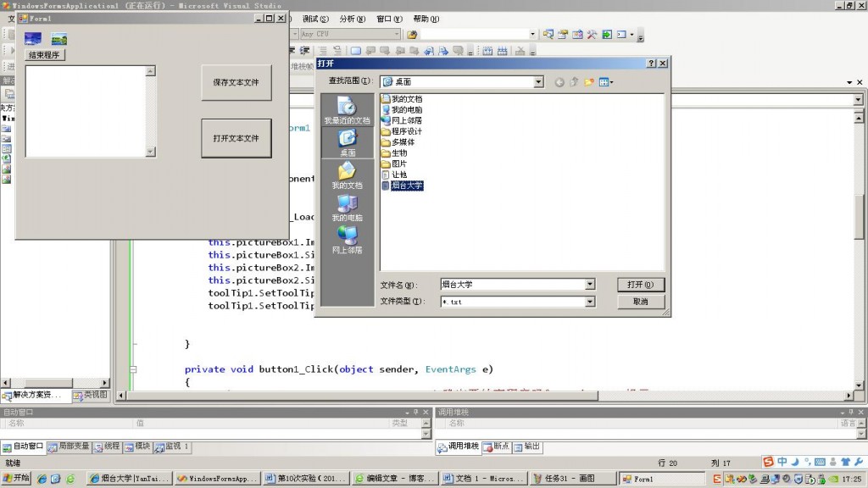Select 我最近的文档 in places bar
868x488 pixels.
point(347,110)
